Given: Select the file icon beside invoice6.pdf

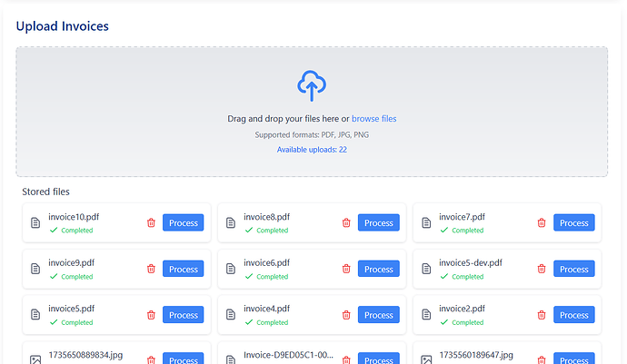Looking at the screenshot, I should pyautogui.click(x=231, y=269).
